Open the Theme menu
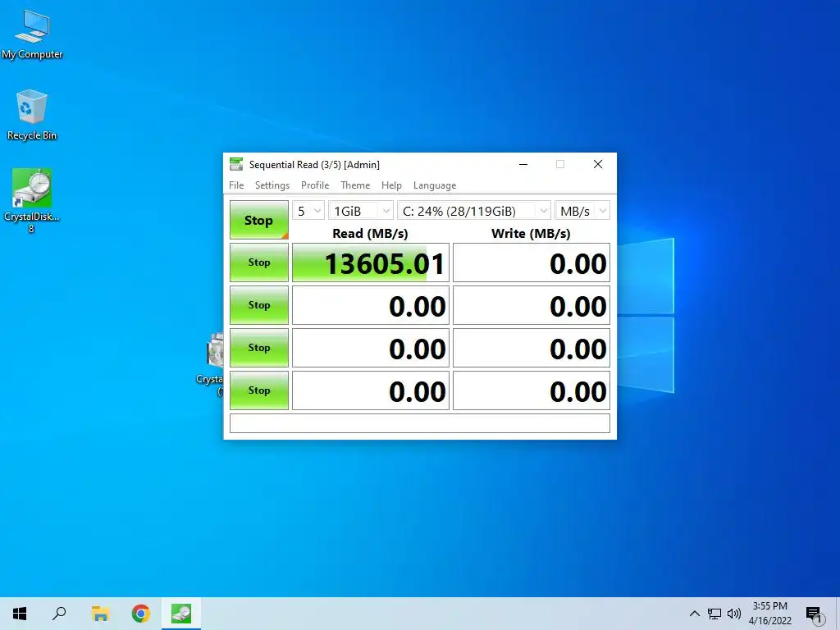This screenshot has height=630, width=840. pyautogui.click(x=355, y=185)
